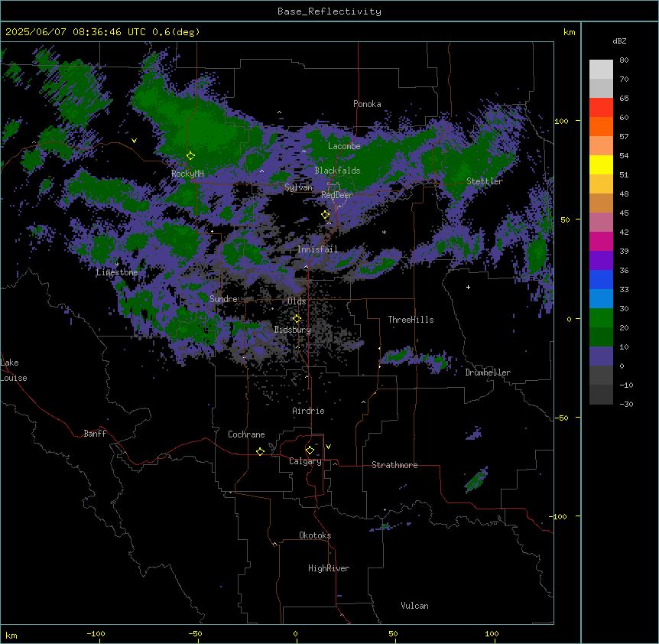Click the Drumheller label
This screenshot has height=644, width=659.
[x=488, y=372]
